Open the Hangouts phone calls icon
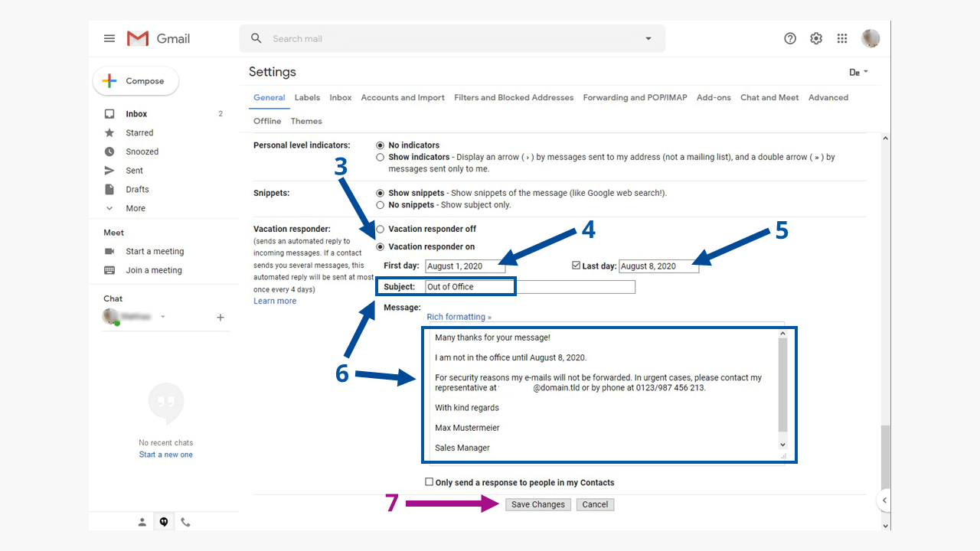Screen dimensions: 980x551 click(x=185, y=521)
